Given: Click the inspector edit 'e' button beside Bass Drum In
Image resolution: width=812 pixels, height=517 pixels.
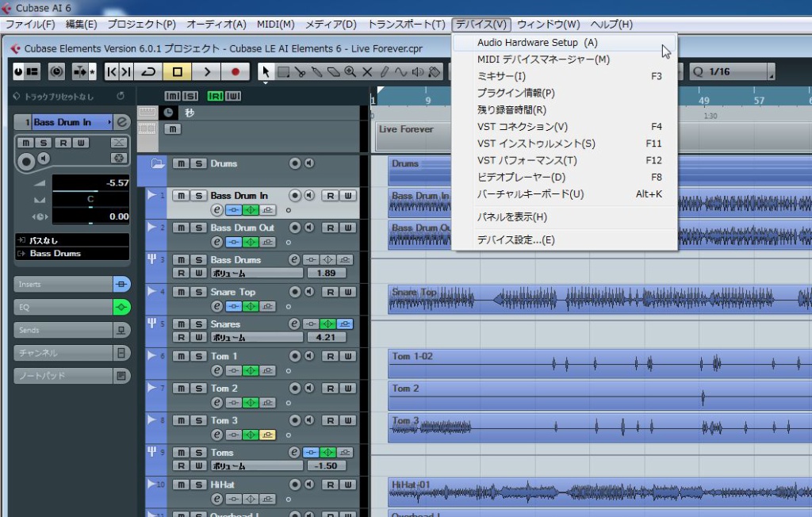Looking at the screenshot, I should click(x=121, y=122).
